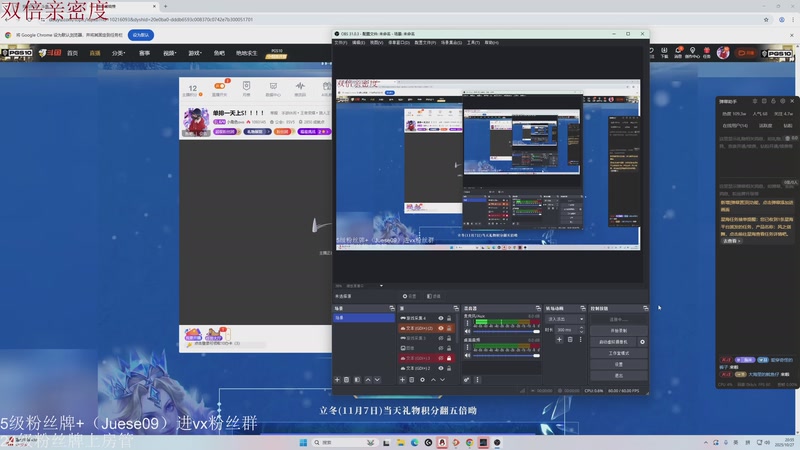Expand the 游戏 dropdown in Douyu navigation
800x450 pixels.
click(x=195, y=53)
